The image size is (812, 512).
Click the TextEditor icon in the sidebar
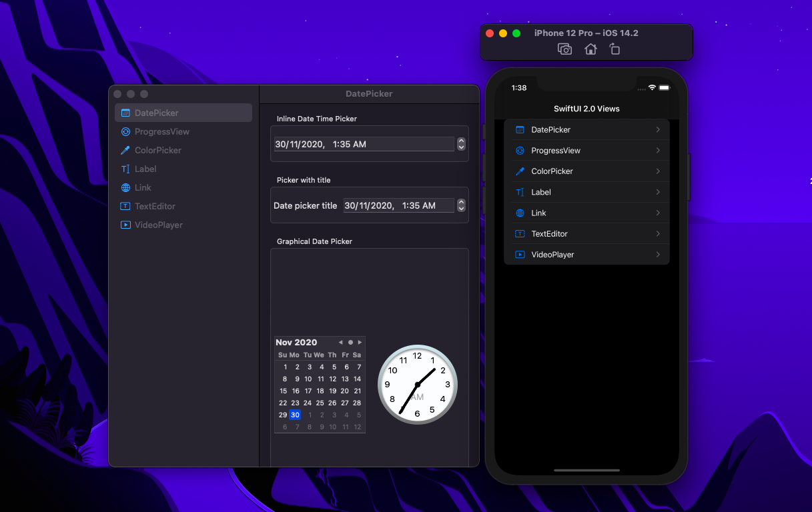pos(125,206)
